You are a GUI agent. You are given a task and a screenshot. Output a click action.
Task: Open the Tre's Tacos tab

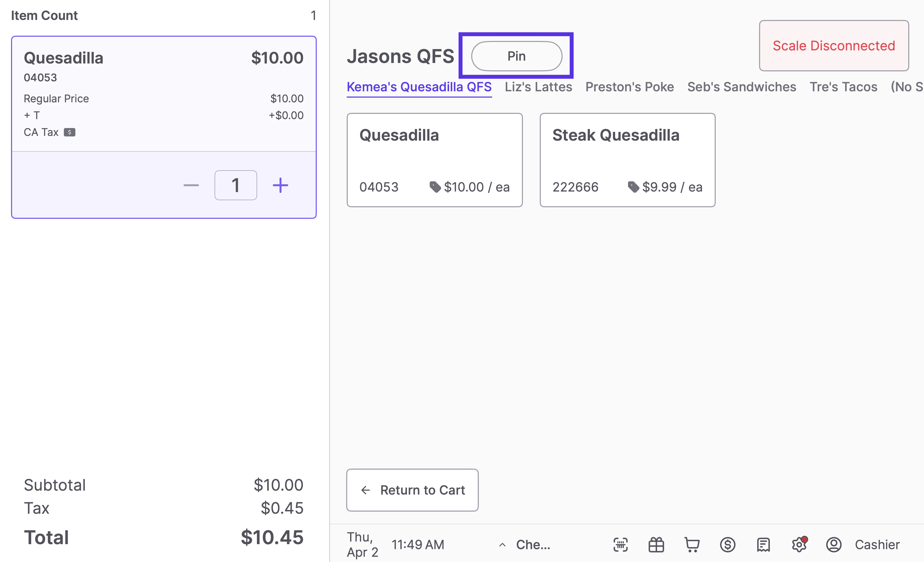pos(843,87)
